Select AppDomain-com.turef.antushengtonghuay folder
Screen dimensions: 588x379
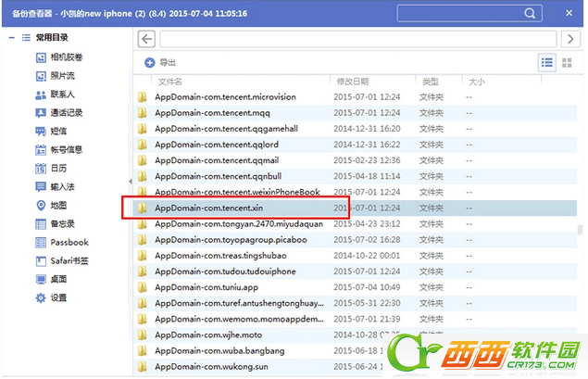(355, 303)
